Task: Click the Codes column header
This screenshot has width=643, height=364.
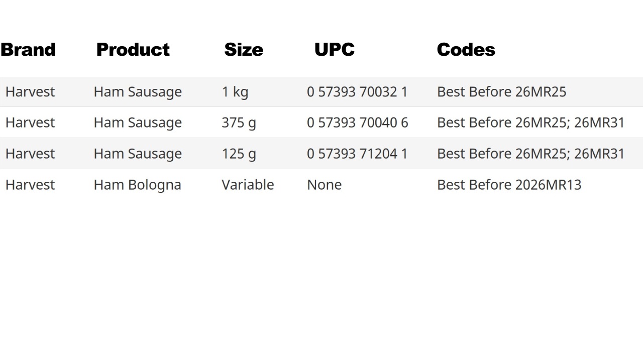Action: tap(466, 50)
